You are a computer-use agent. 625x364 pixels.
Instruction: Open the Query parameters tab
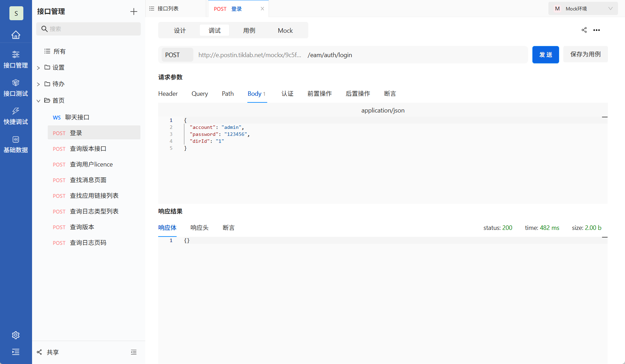coord(200,93)
